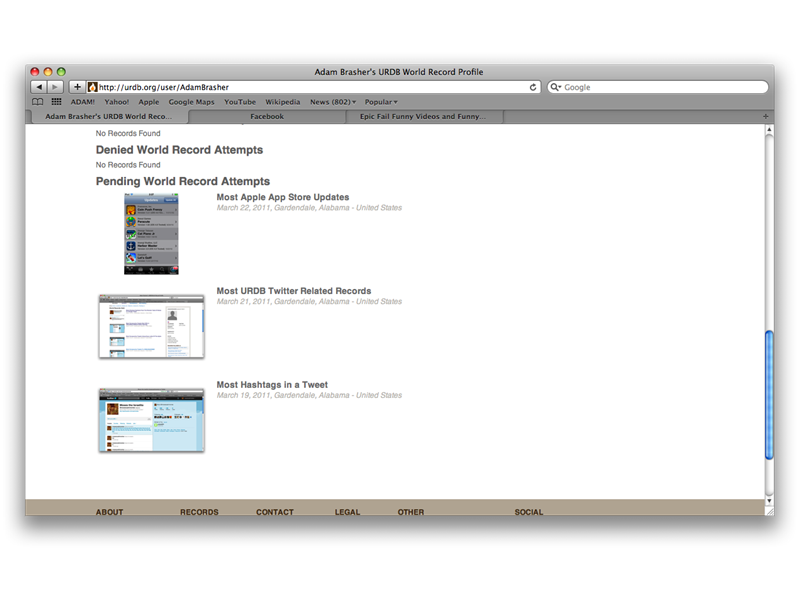Viewport: 800px width, 600px height.
Task: Click the SOCIAL footer heading
Action: point(529,512)
